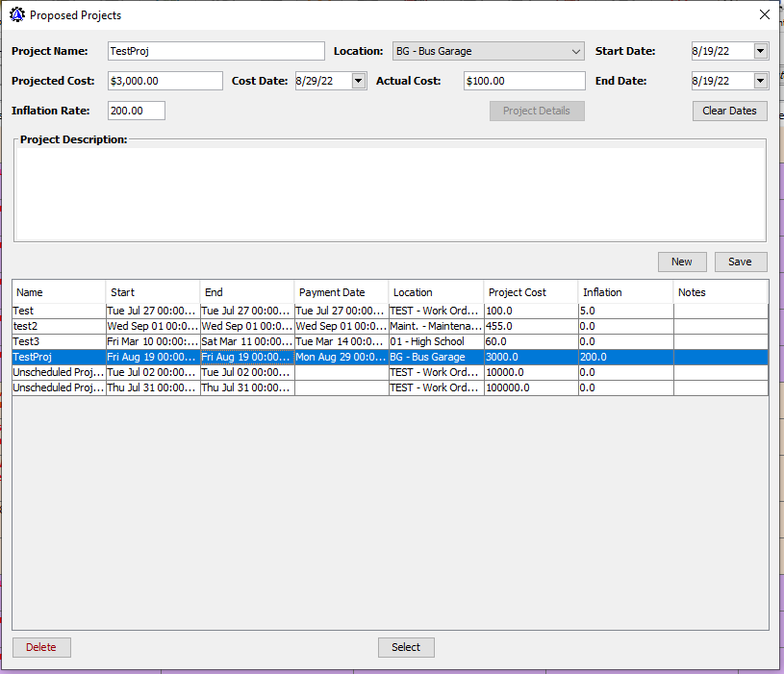Click the Delete button
This screenshot has height=674, width=784.
tap(41, 647)
